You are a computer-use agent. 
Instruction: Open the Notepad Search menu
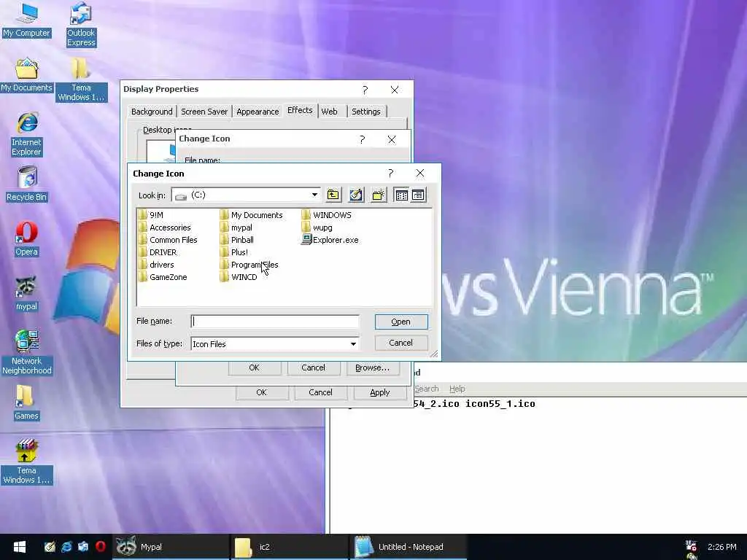point(426,389)
